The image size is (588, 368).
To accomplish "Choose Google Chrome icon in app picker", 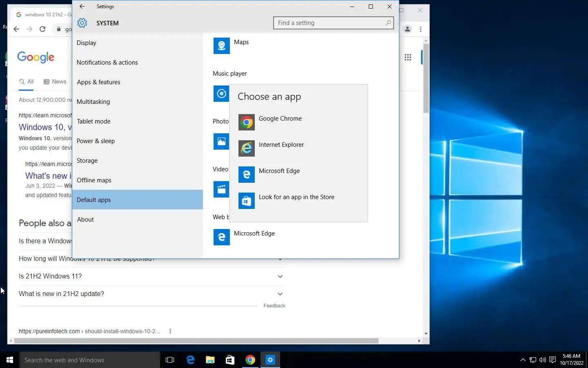I will [x=247, y=122].
